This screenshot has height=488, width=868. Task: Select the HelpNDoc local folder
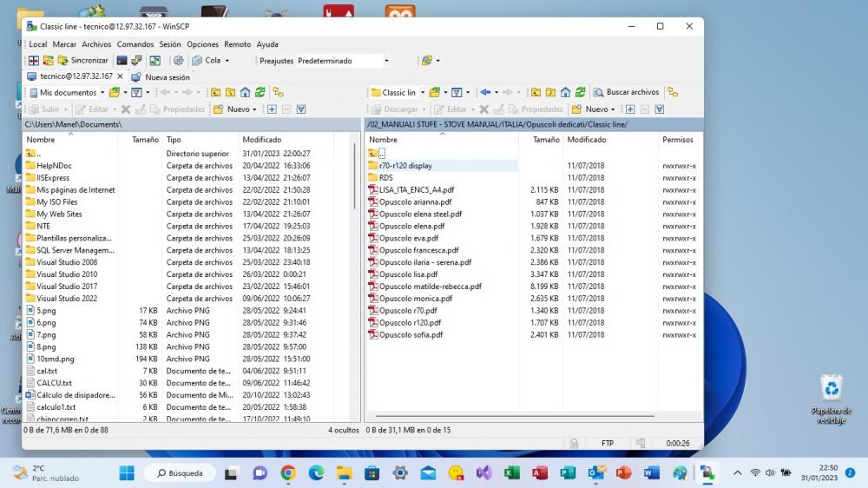pyautogui.click(x=54, y=166)
